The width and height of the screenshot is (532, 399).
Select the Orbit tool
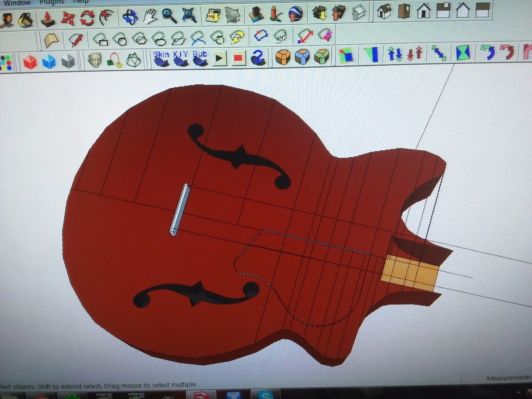[x=130, y=17]
